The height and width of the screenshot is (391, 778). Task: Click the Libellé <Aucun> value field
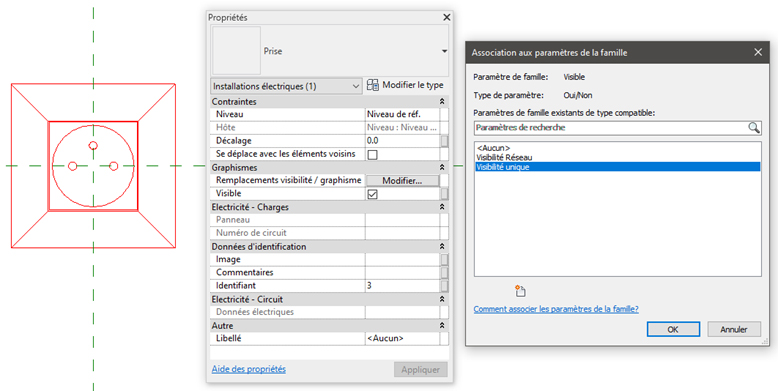point(402,338)
